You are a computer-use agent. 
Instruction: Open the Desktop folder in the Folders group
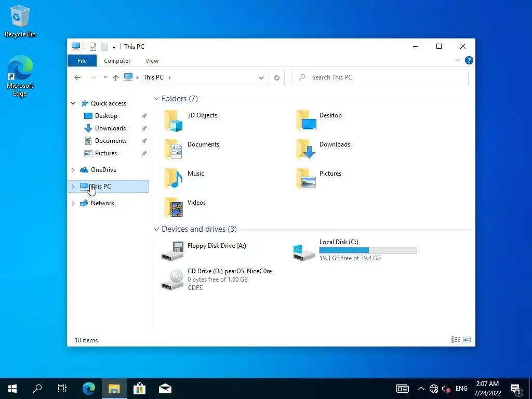pyautogui.click(x=319, y=121)
